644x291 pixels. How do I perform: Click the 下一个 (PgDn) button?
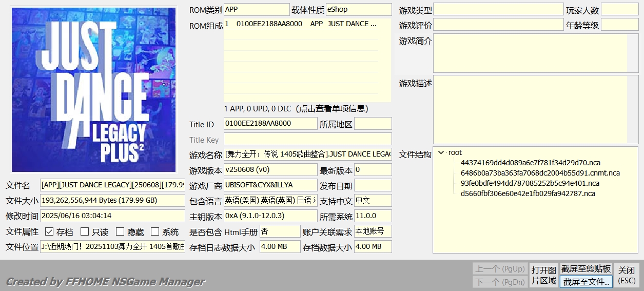(499, 282)
